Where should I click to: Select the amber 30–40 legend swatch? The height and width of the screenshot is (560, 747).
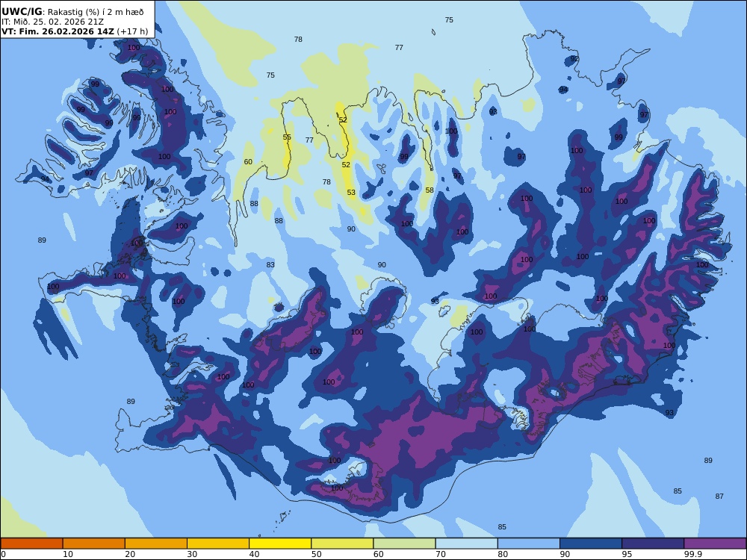(x=218, y=544)
